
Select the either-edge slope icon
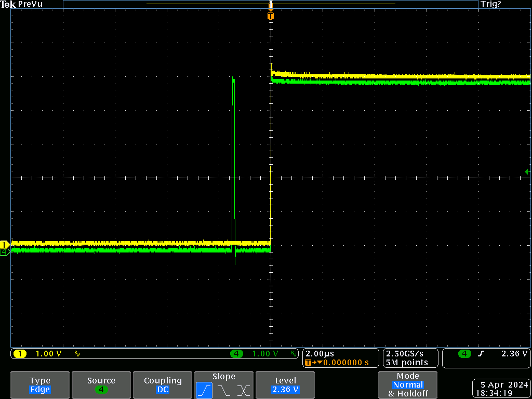[243, 390]
